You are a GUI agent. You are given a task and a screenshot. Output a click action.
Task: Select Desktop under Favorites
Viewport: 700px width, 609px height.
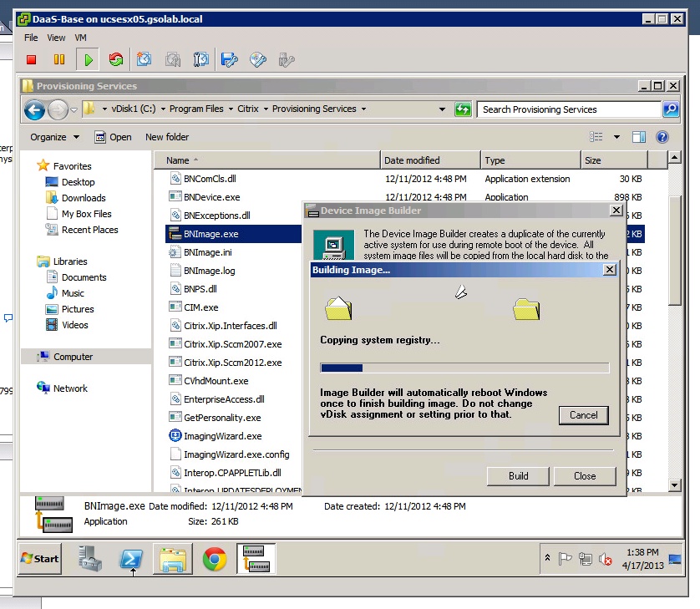pos(79,182)
